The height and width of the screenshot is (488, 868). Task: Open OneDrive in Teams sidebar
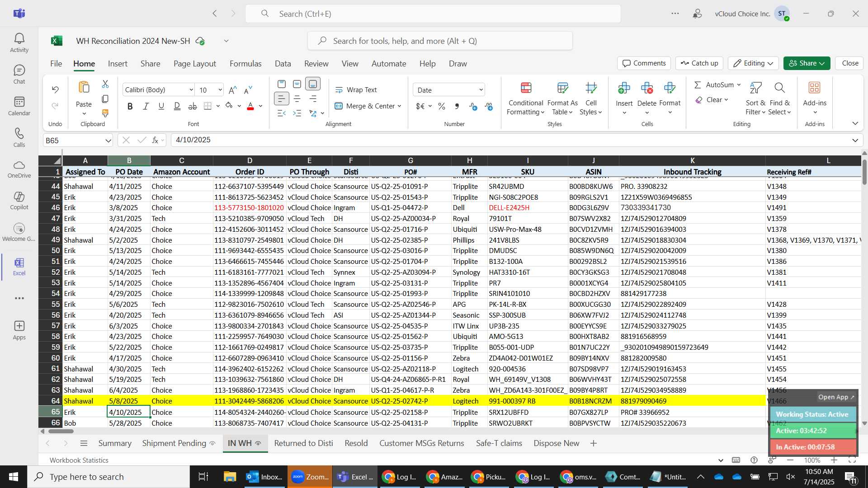click(x=19, y=169)
